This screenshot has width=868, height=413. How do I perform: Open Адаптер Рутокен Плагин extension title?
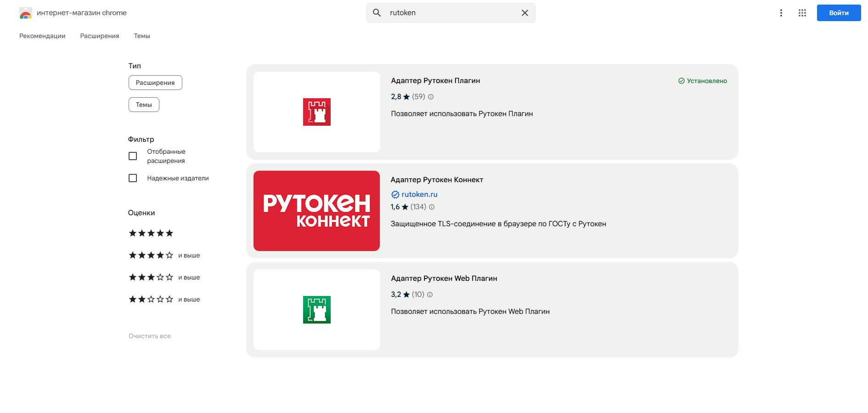coord(435,81)
